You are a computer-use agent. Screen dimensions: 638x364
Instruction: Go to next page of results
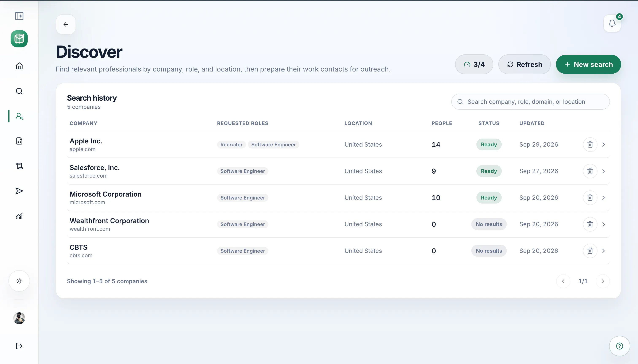click(603, 281)
